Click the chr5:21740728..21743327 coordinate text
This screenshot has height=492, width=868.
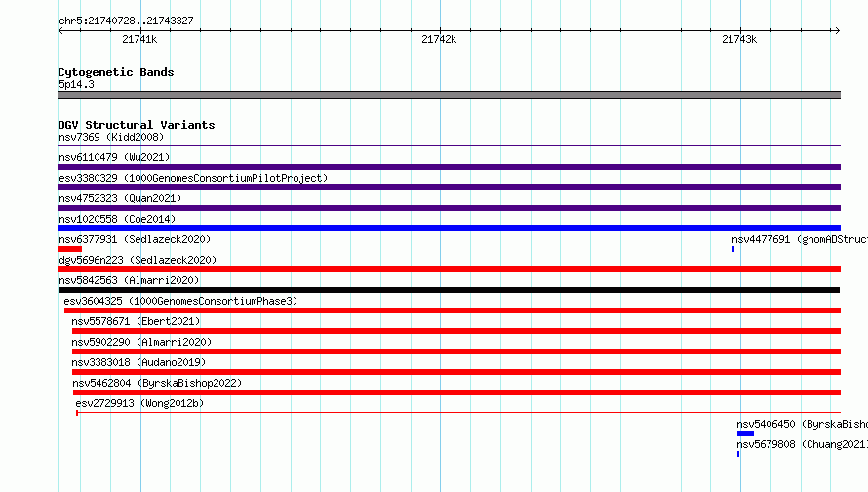coord(126,20)
